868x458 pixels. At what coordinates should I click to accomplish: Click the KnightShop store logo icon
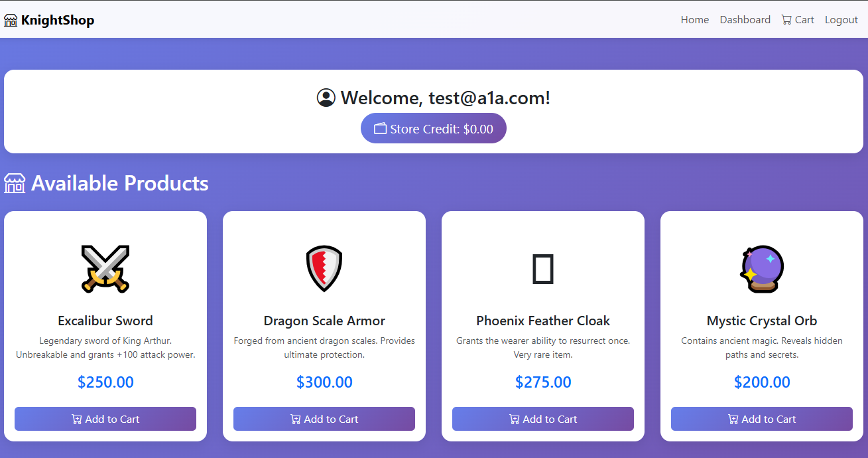click(x=11, y=21)
